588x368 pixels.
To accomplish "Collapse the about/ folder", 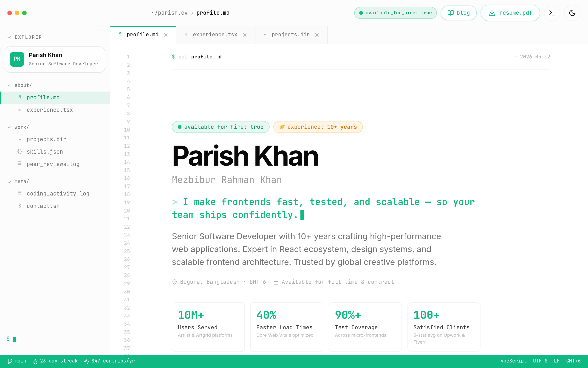I will point(9,85).
